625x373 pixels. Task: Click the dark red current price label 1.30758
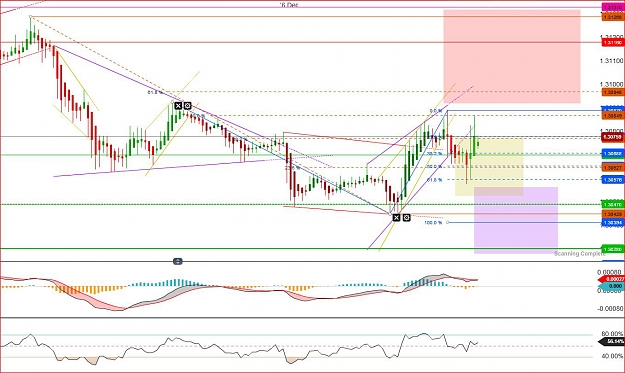tap(613, 137)
